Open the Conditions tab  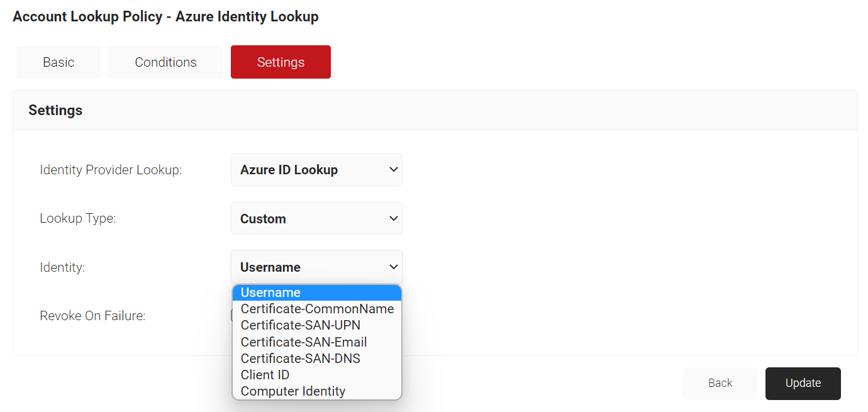click(165, 62)
